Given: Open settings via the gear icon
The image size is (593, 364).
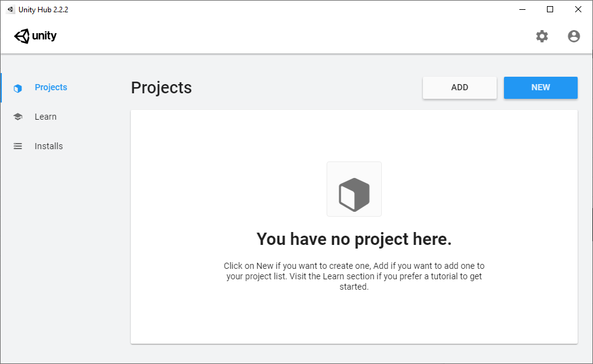Looking at the screenshot, I should tap(542, 36).
